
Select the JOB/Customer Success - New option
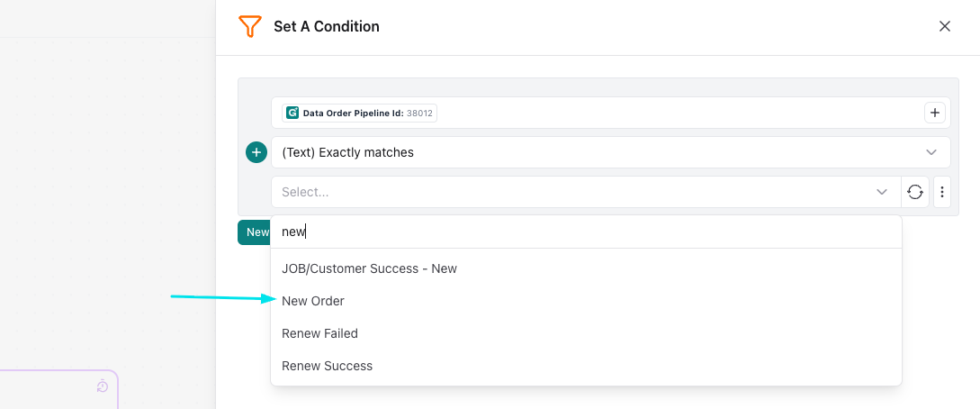pos(369,268)
